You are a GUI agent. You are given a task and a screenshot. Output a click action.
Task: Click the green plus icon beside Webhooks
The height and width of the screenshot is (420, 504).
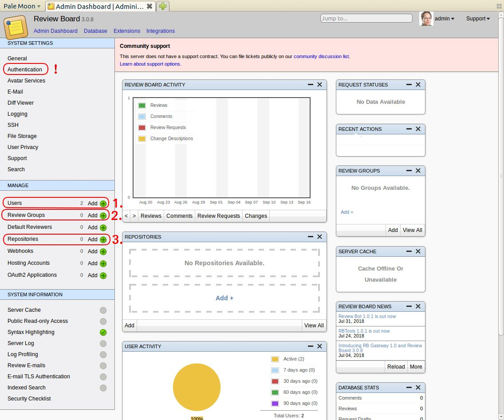pyautogui.click(x=103, y=251)
